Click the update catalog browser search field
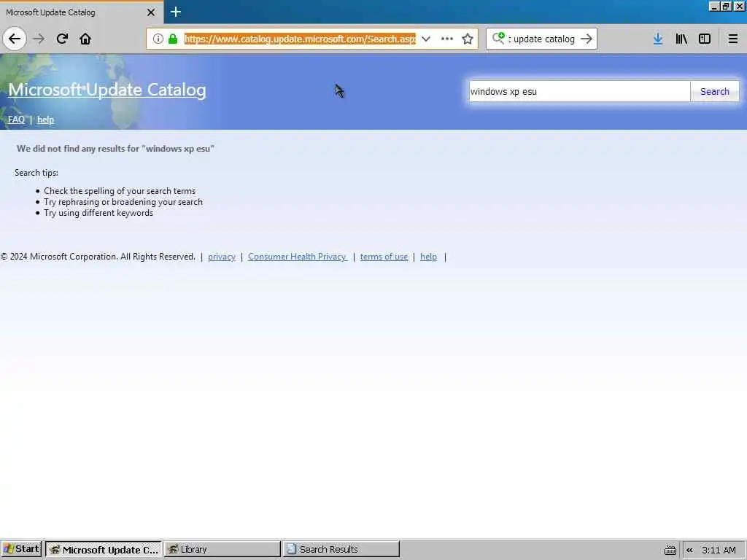The height and width of the screenshot is (560, 747). click(543, 39)
